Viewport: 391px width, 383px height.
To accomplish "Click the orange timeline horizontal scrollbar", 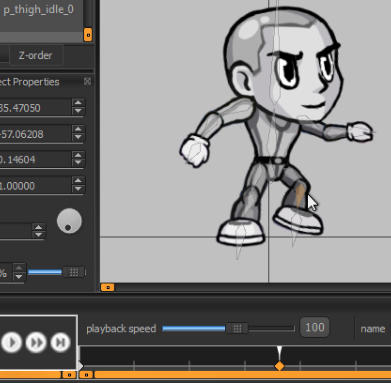I will (242, 375).
